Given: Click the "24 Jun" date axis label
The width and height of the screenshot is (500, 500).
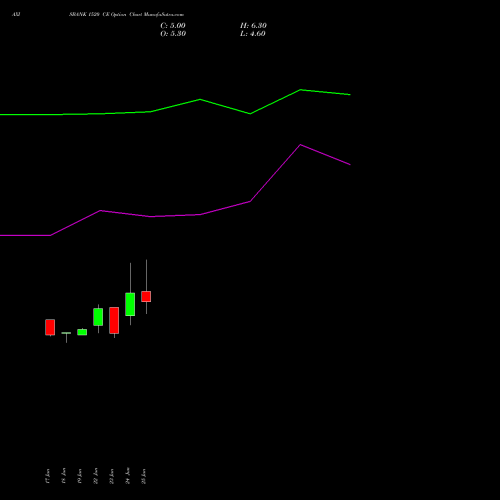Looking at the screenshot, I should [128, 476].
